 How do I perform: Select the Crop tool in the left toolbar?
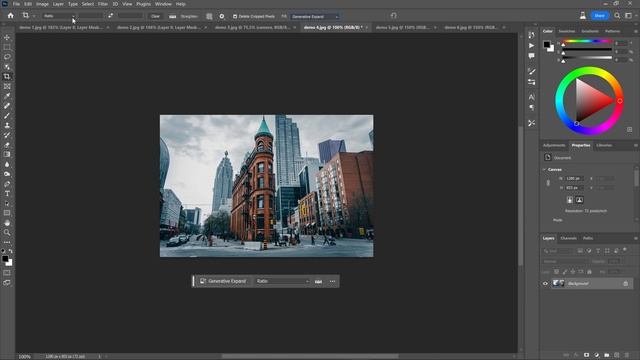tap(7, 77)
